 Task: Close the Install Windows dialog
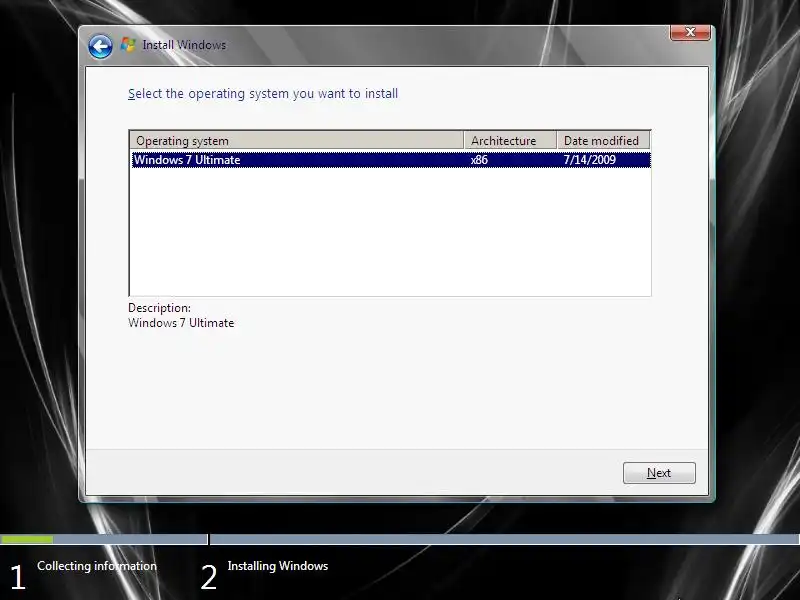tap(690, 32)
